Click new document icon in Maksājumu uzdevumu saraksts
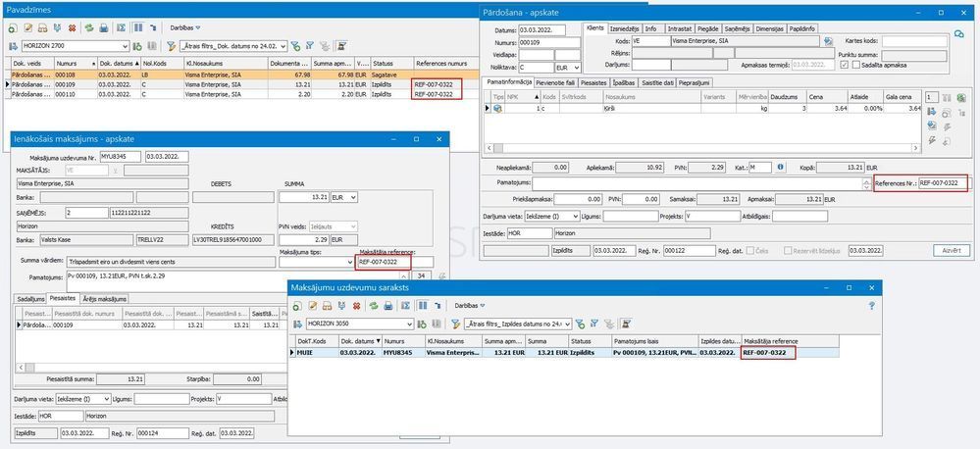The image size is (980, 449). (297, 306)
